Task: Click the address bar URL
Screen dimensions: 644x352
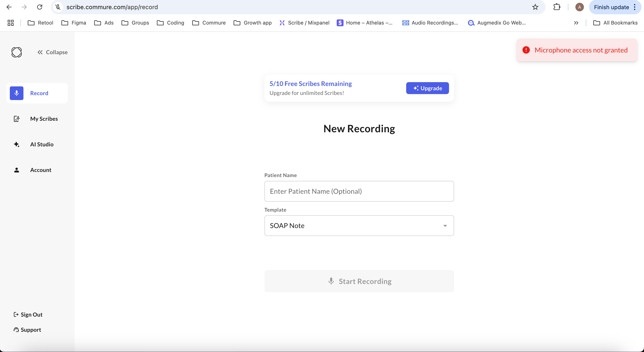Action: 112,7
